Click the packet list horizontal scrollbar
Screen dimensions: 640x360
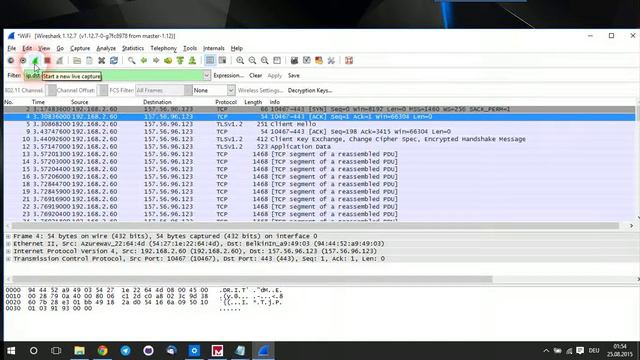315,226
